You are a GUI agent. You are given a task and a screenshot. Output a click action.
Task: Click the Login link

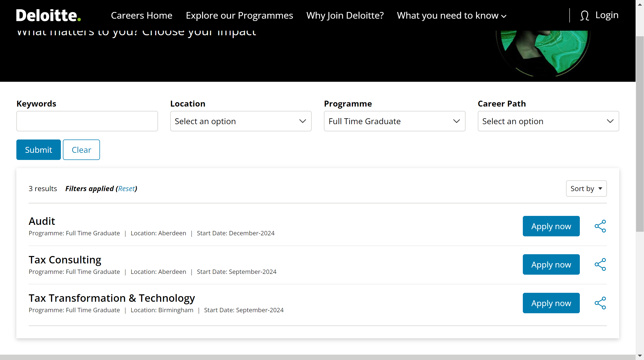click(607, 15)
